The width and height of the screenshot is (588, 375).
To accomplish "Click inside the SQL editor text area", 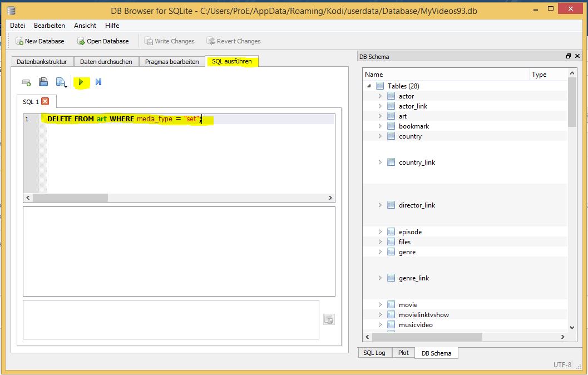I will 190,154.
